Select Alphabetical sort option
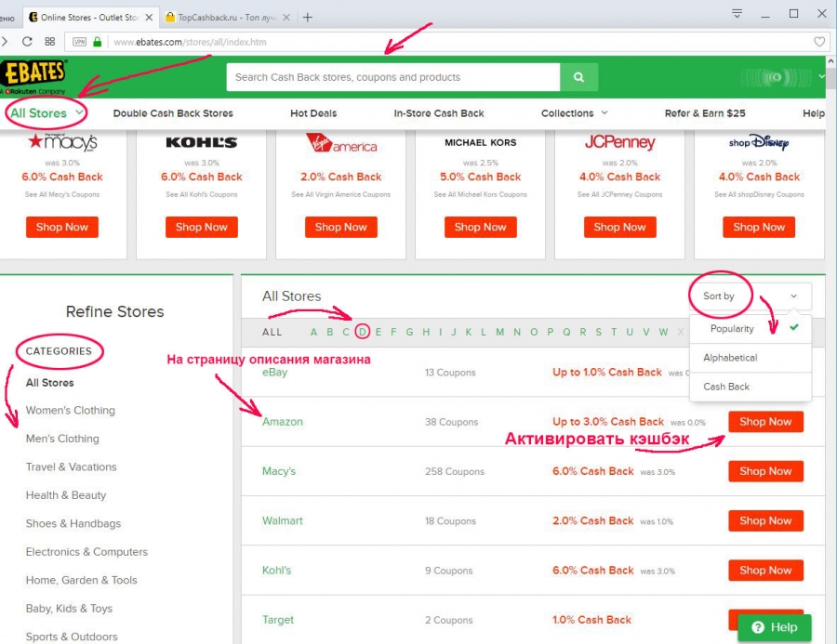This screenshot has width=837, height=644. pos(751,358)
